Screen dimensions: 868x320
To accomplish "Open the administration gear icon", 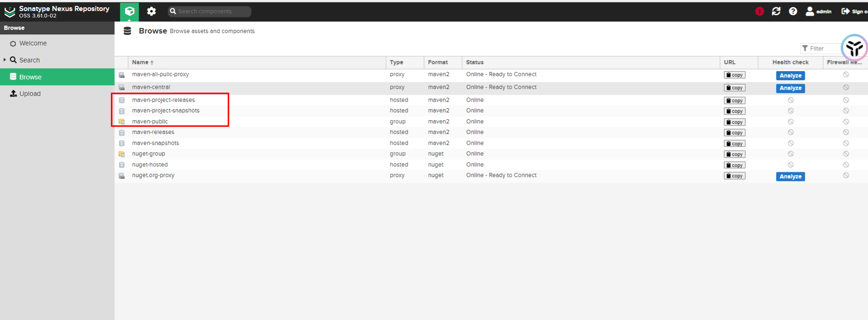I will [x=151, y=11].
